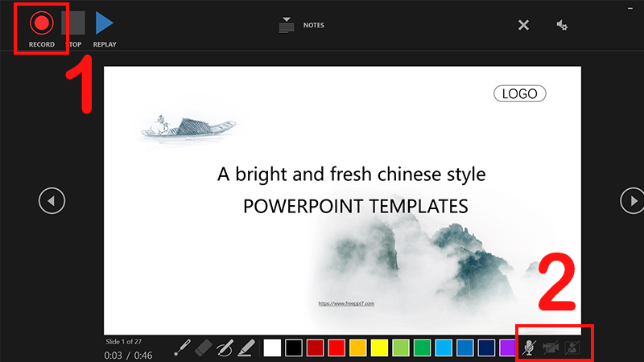Screen dimensions: 644x362
Task: Select the Pen ink tool
Action: click(x=225, y=348)
